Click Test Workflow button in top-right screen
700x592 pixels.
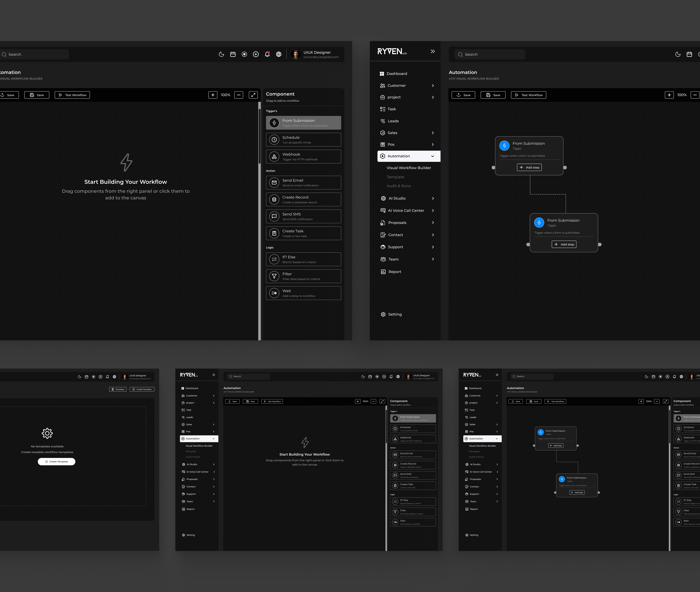click(529, 95)
